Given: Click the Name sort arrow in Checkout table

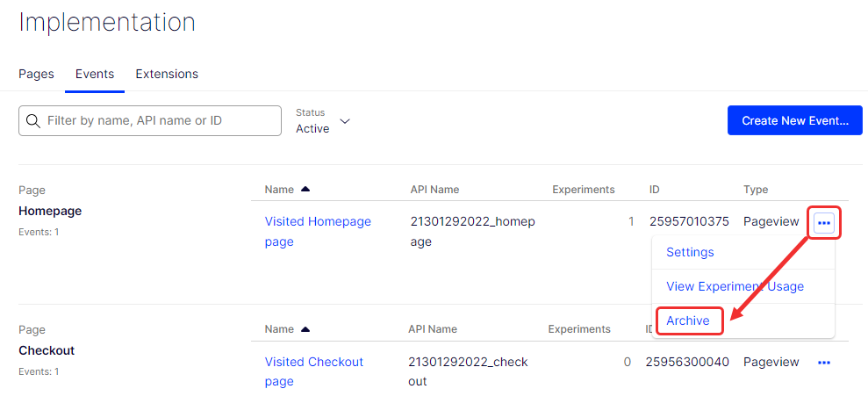Looking at the screenshot, I should [x=305, y=329].
